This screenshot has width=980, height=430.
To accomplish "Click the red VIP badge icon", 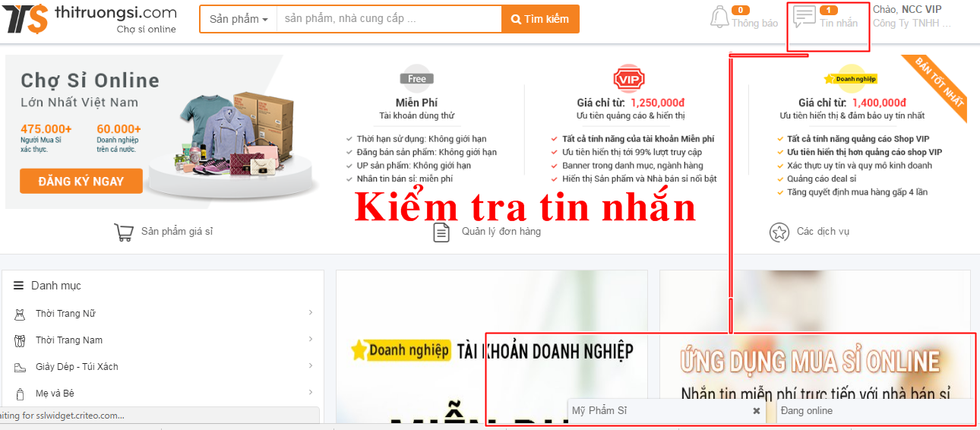I will point(628,79).
